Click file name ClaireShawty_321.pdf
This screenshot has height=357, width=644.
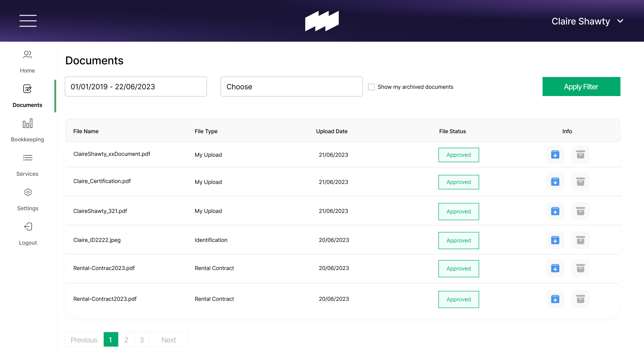[100, 211]
